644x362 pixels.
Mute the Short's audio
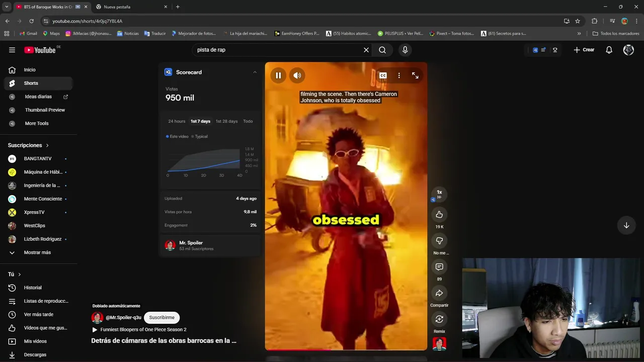(x=297, y=75)
